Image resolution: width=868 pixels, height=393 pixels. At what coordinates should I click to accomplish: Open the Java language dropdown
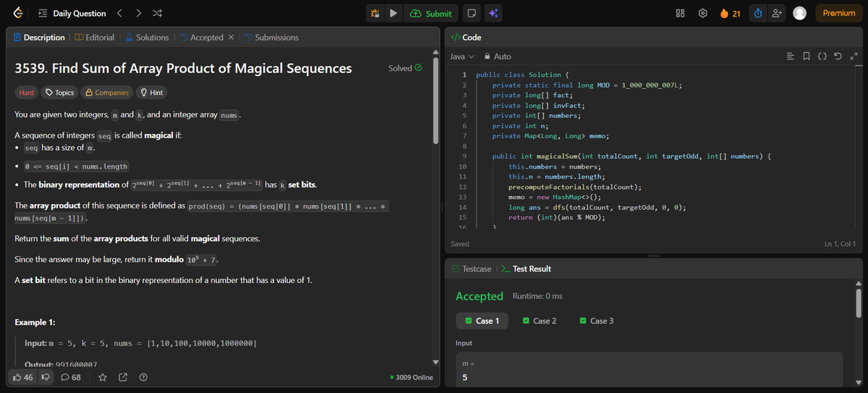tap(461, 56)
